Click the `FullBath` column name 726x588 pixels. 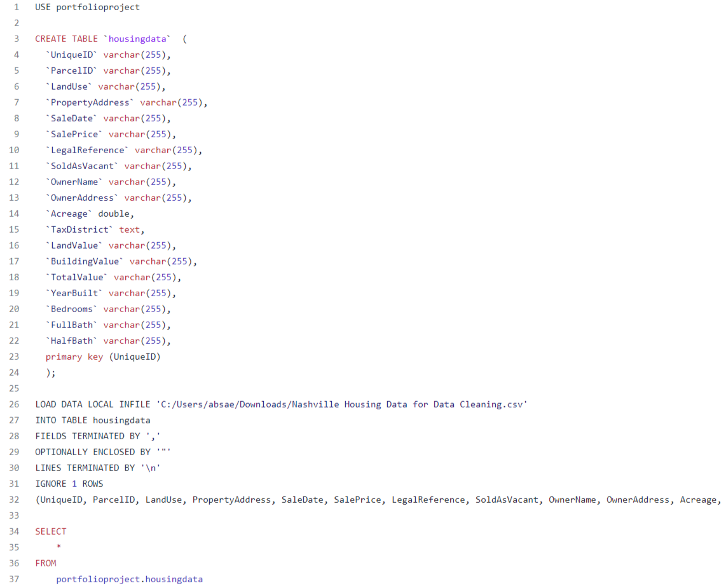72,325
